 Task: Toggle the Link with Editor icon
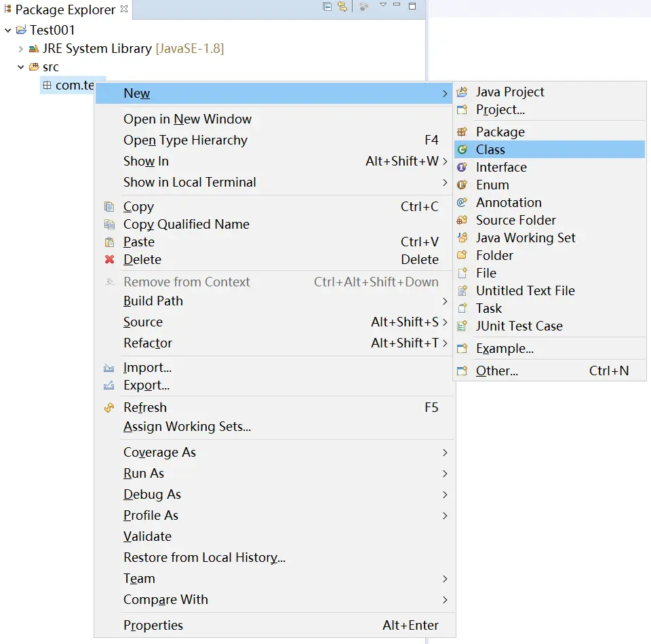coord(342,6)
